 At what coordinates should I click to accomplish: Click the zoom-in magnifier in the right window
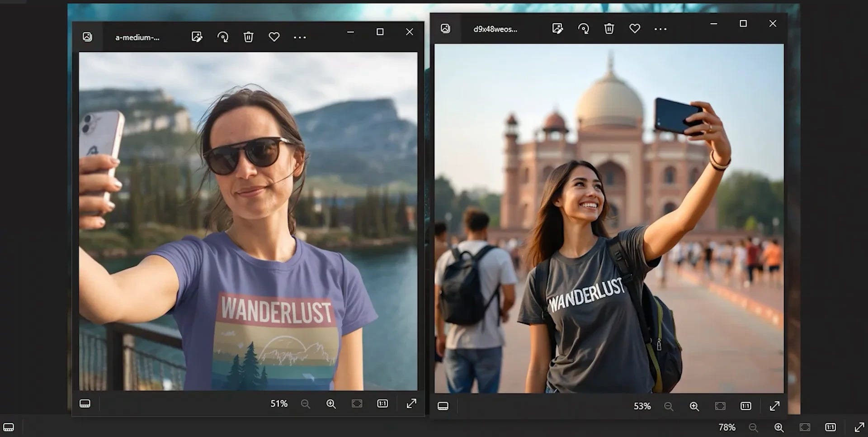(x=693, y=406)
